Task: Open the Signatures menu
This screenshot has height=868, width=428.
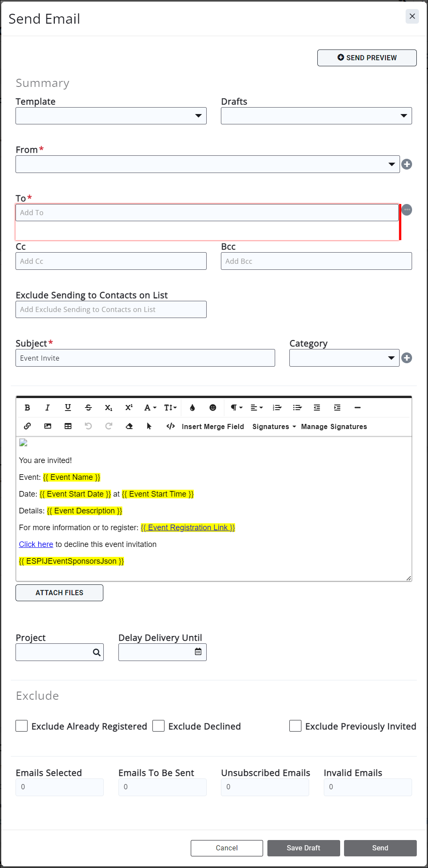Action: point(274,426)
